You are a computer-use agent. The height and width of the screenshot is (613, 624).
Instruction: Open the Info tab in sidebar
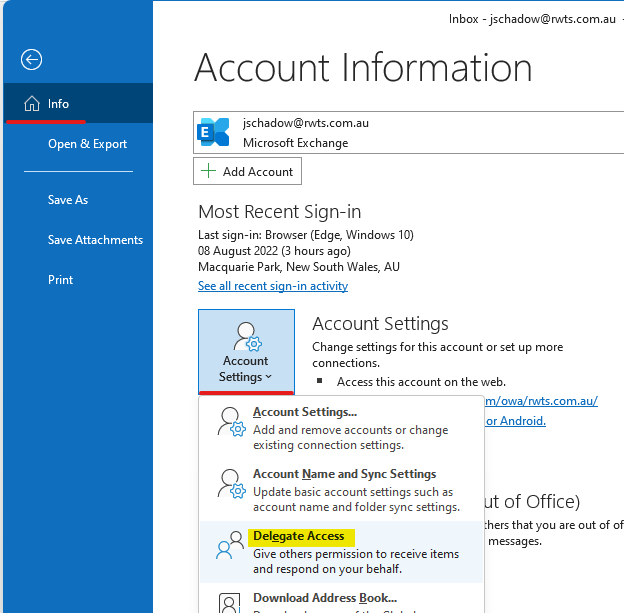pyautogui.click(x=58, y=104)
